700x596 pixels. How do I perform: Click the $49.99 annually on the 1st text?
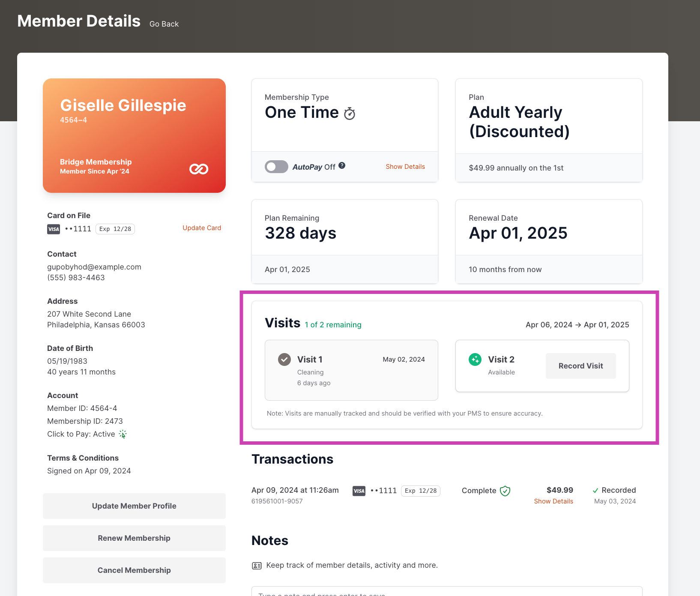pos(516,168)
